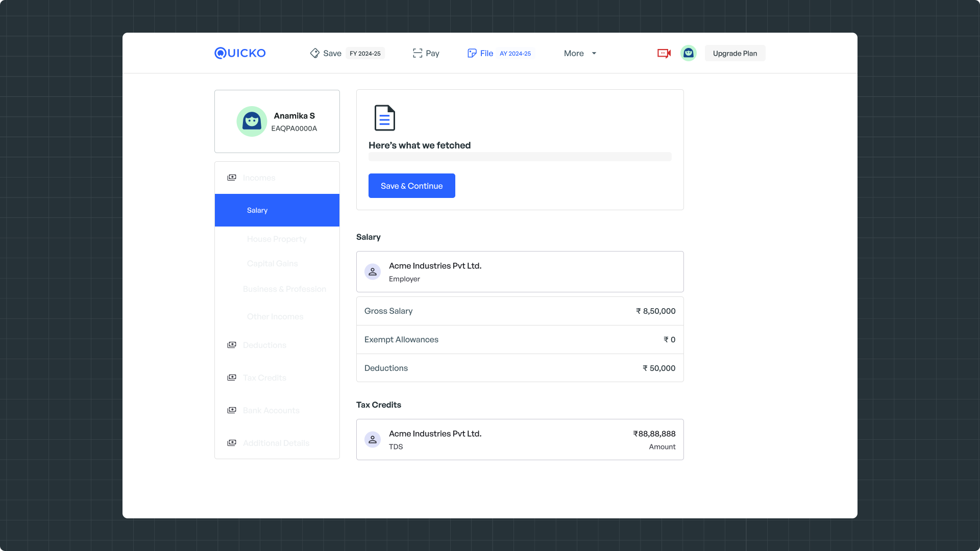This screenshot has height=551, width=980.
Task: Click the Bank Accounts sidebar icon
Action: [232, 410]
